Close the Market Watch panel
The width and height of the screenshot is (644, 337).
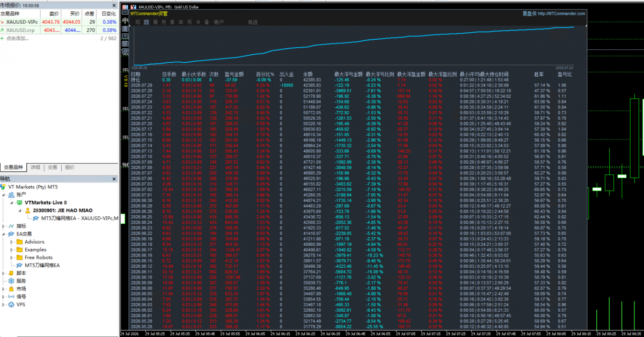pos(114,4)
